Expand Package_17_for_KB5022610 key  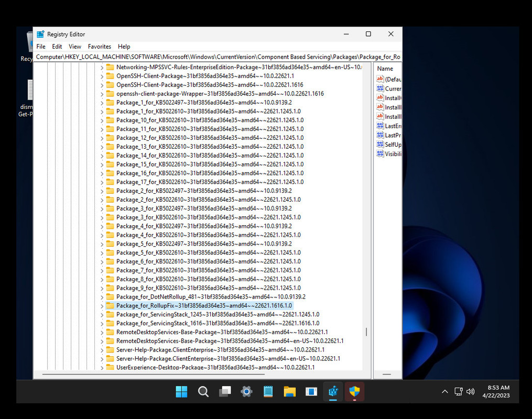click(x=102, y=182)
